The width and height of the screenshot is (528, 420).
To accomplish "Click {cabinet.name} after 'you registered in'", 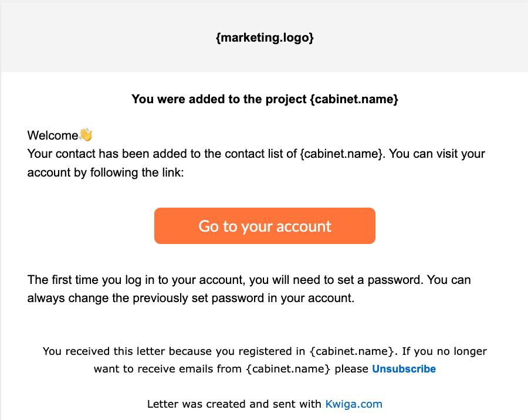I will [x=351, y=351].
